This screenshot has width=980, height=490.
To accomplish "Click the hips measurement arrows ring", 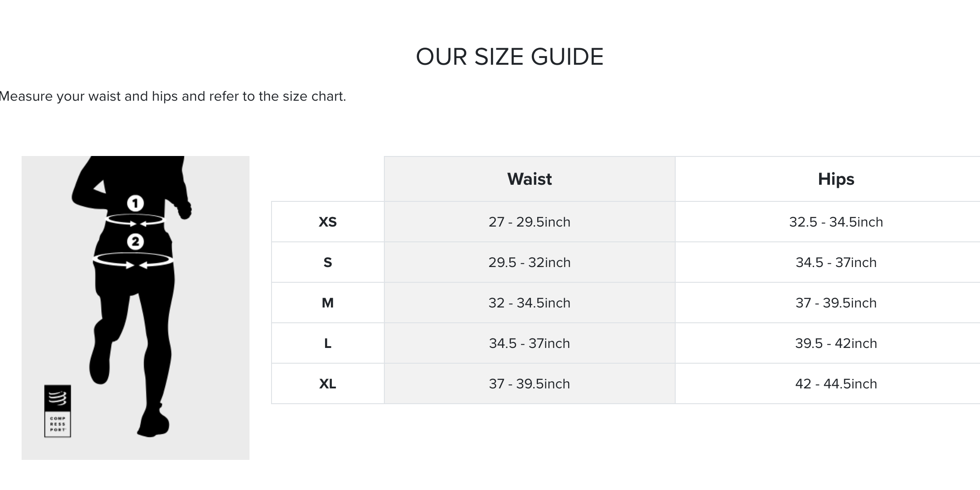I will click(134, 261).
